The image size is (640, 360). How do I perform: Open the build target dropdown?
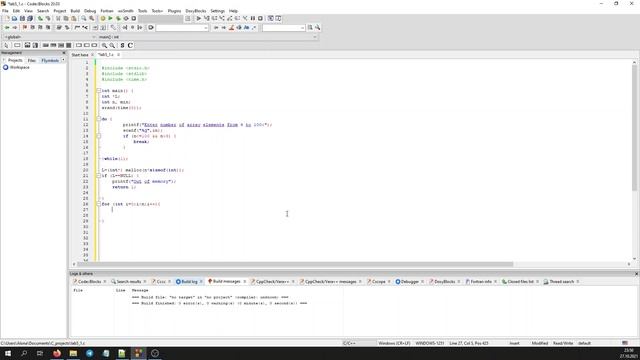(161, 18)
